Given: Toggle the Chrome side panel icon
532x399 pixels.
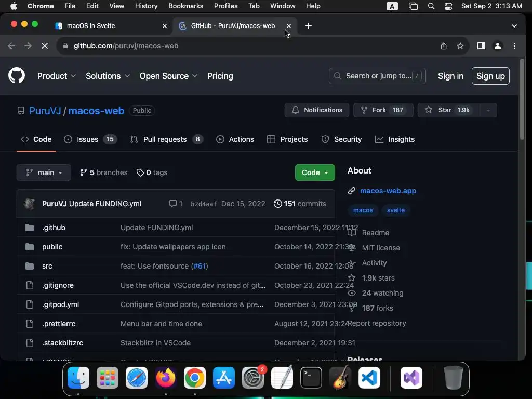Looking at the screenshot, I should [481, 46].
